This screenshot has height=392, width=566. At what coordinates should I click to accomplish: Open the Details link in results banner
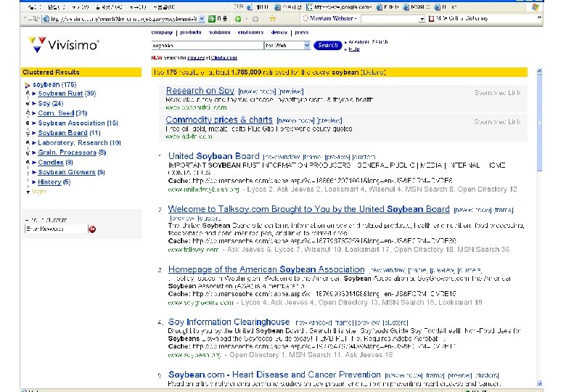coord(374,72)
